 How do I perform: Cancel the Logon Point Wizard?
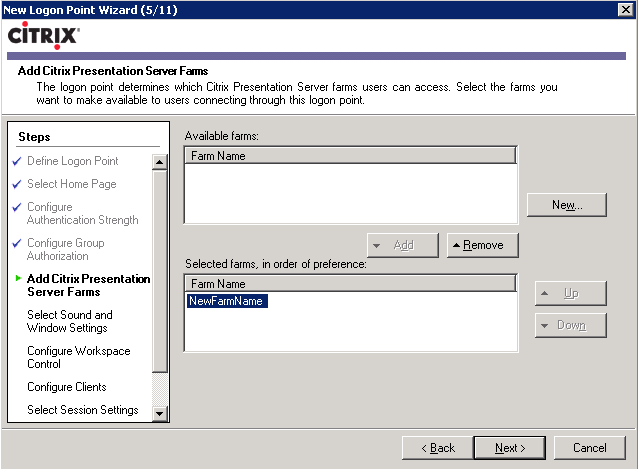(590, 448)
